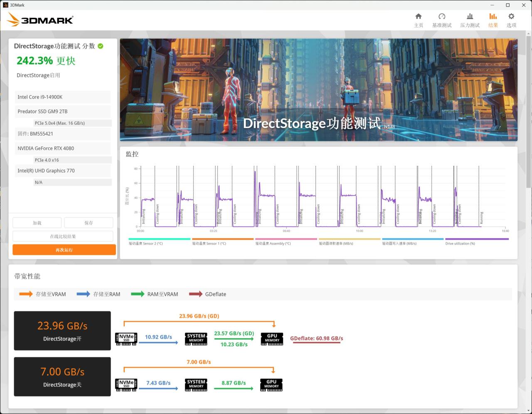Click the DirectStorage功能测试 banner image
Viewport: 532px width, 414px height.
pyautogui.click(x=319, y=90)
